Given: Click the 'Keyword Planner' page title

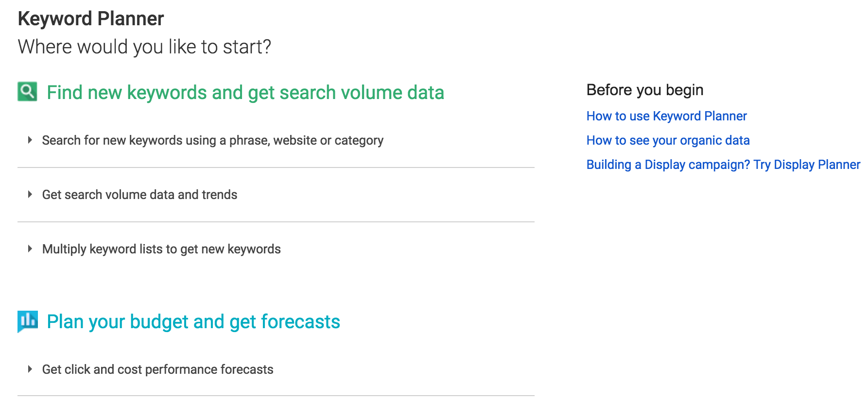Looking at the screenshot, I should (x=91, y=18).
